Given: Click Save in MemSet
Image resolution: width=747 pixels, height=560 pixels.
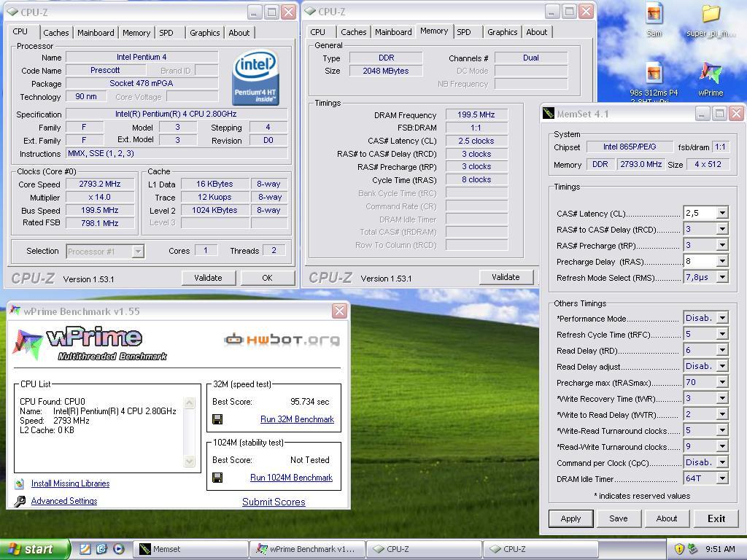Looking at the screenshot, I should click(619, 518).
